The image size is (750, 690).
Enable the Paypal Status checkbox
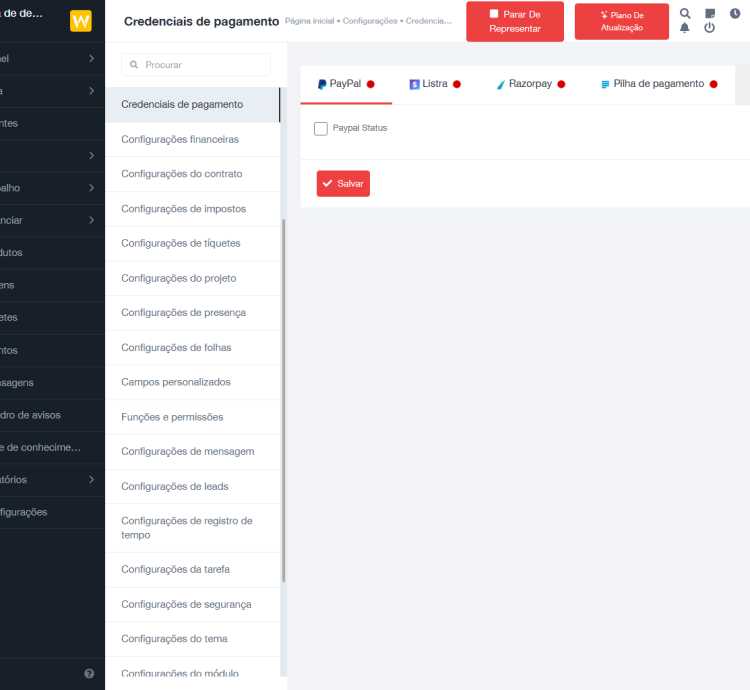pos(321,128)
